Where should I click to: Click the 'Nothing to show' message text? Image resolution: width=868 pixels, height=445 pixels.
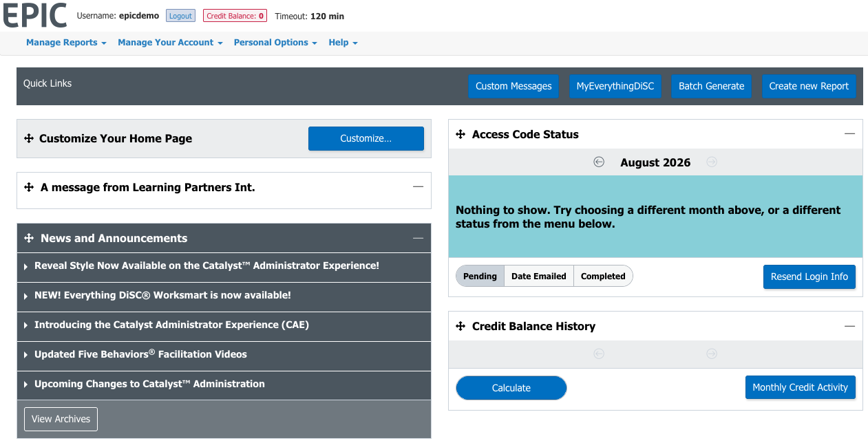coord(648,217)
